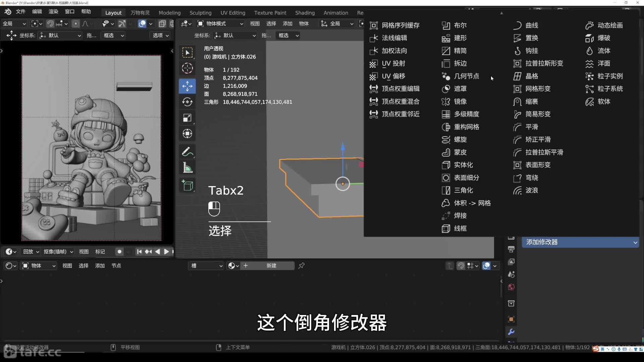Open the Shading workspace tab

[305, 13]
